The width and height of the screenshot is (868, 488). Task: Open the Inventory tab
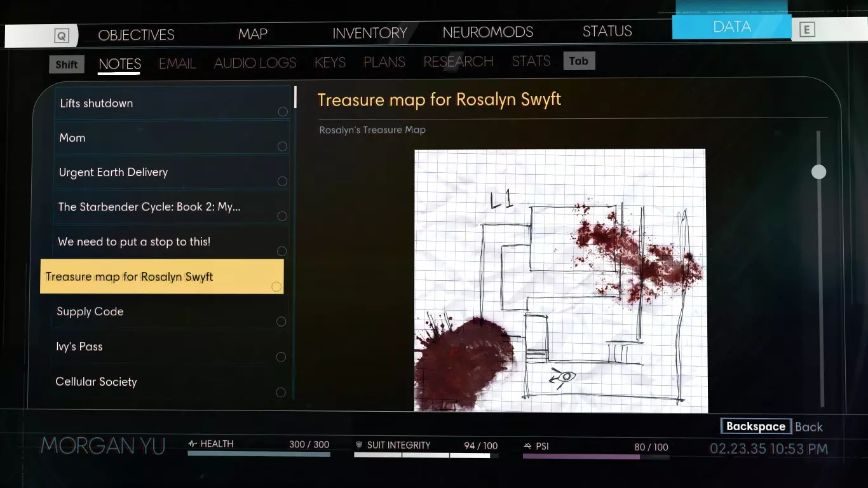click(370, 33)
